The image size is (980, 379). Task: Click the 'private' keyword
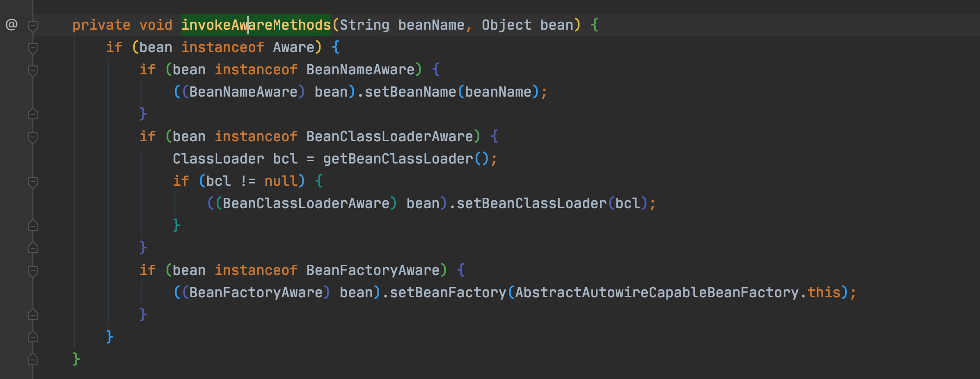pos(102,25)
